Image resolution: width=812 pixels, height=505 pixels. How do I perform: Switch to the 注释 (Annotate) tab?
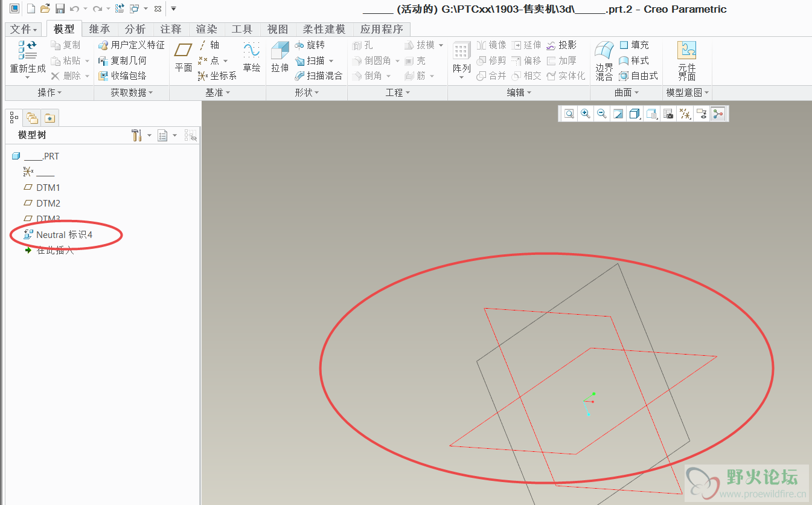(x=171, y=29)
